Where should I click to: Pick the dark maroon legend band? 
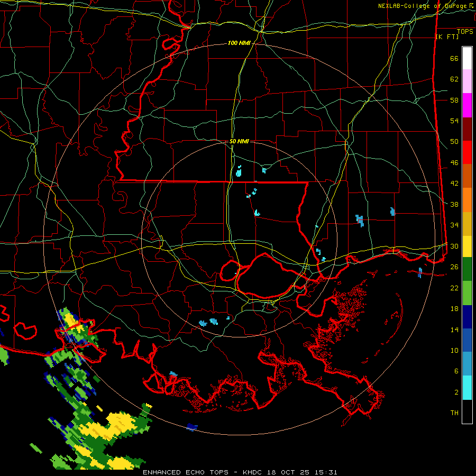point(467,130)
